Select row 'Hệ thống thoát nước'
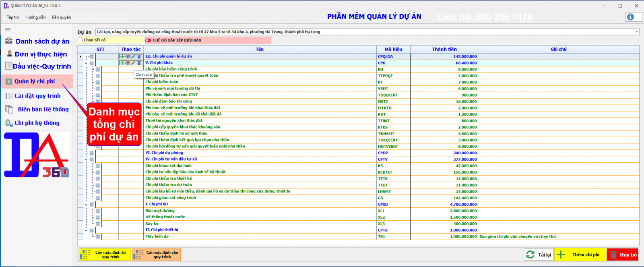This screenshot has width=644, height=267. coord(358,217)
